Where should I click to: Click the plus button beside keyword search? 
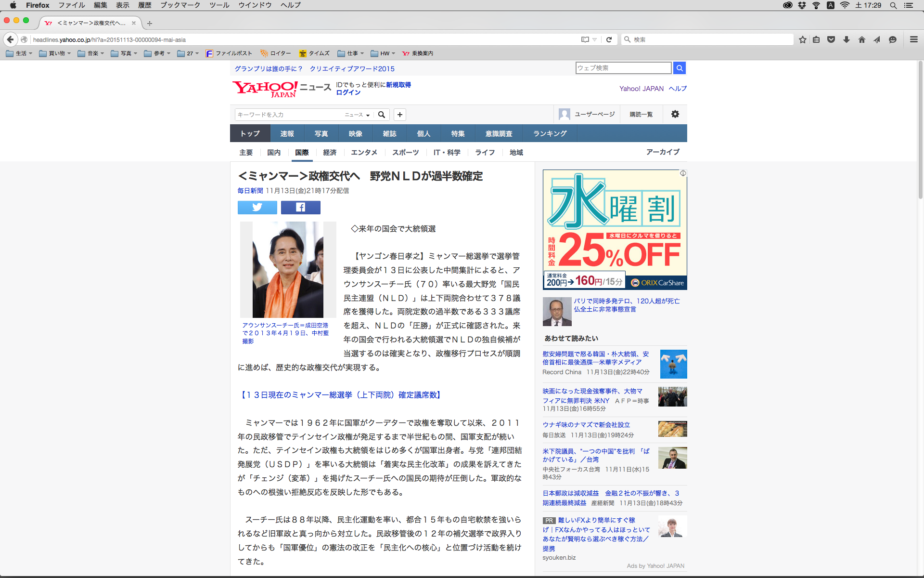tap(399, 115)
